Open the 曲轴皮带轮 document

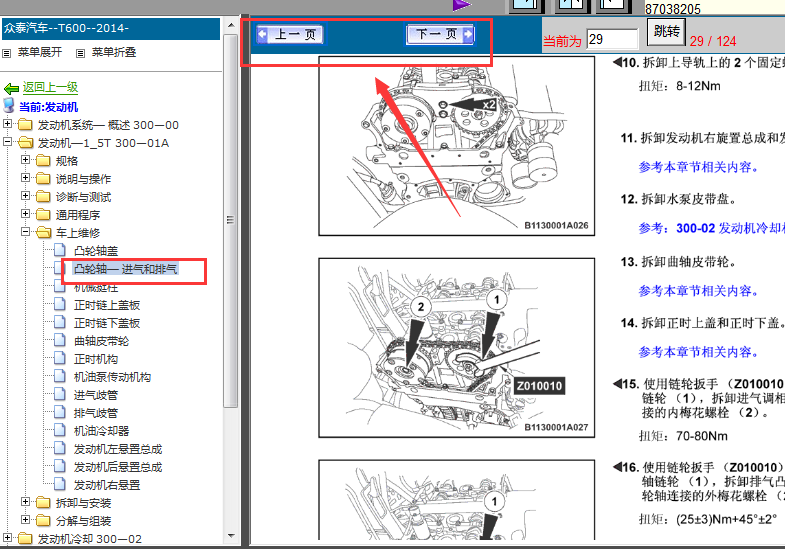[x=101, y=341]
